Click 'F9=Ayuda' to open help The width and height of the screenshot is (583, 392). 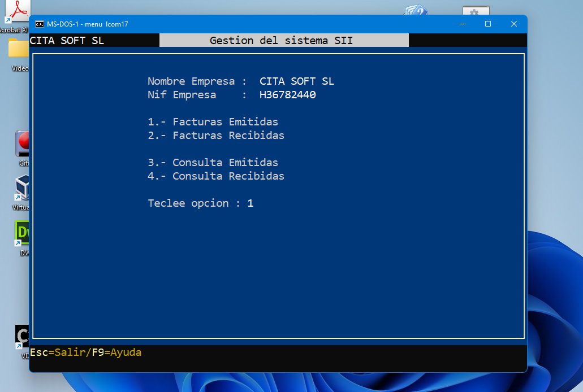[115, 352]
